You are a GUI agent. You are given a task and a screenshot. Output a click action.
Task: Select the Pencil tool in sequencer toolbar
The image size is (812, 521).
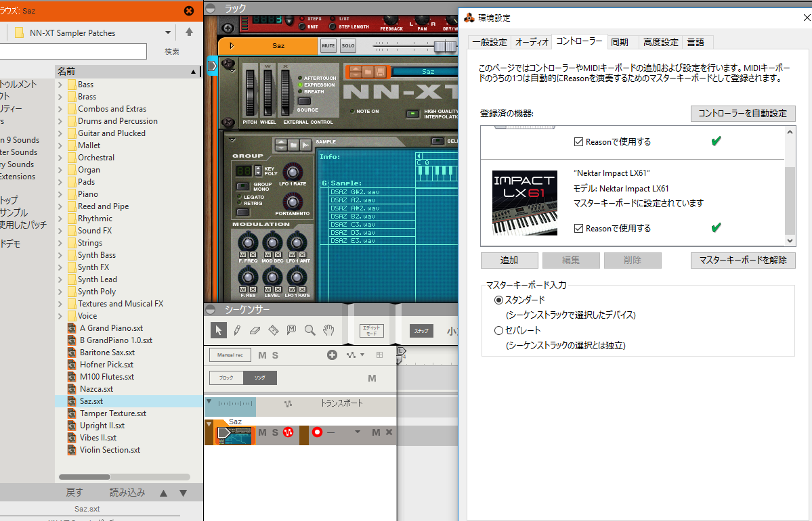pos(236,330)
